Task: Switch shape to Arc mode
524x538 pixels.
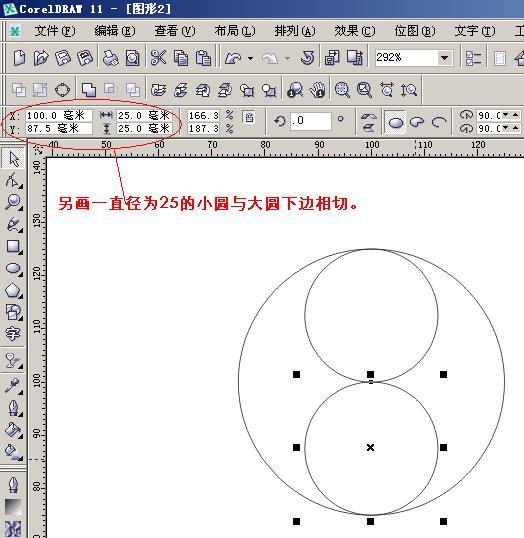Action: (x=439, y=122)
